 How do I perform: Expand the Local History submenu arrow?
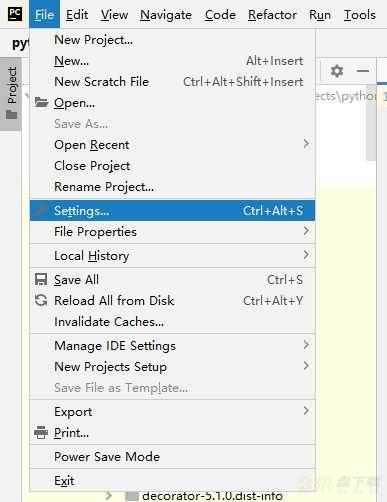(306, 255)
